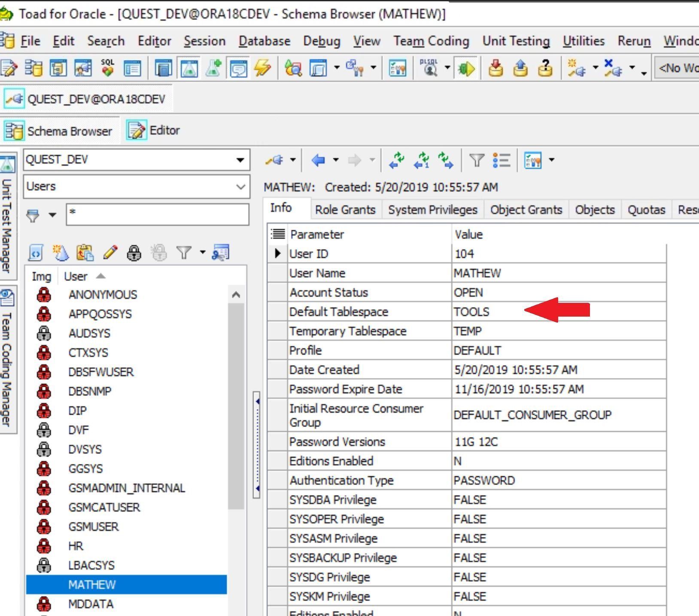Image resolution: width=699 pixels, height=616 pixels.
Task: Click the grid options icon beside Parameter header
Action: [x=278, y=234]
